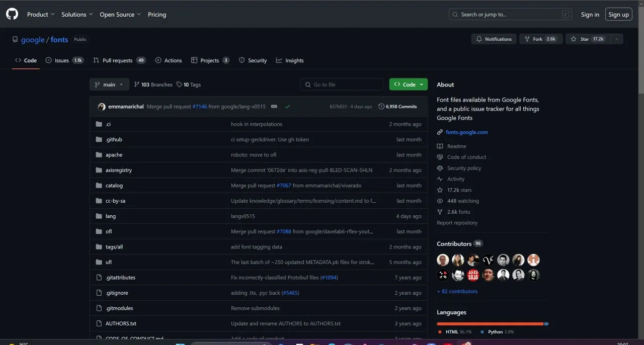Click the folder icon beside .ci
Viewport: 644px width, 345px height.
[99, 124]
